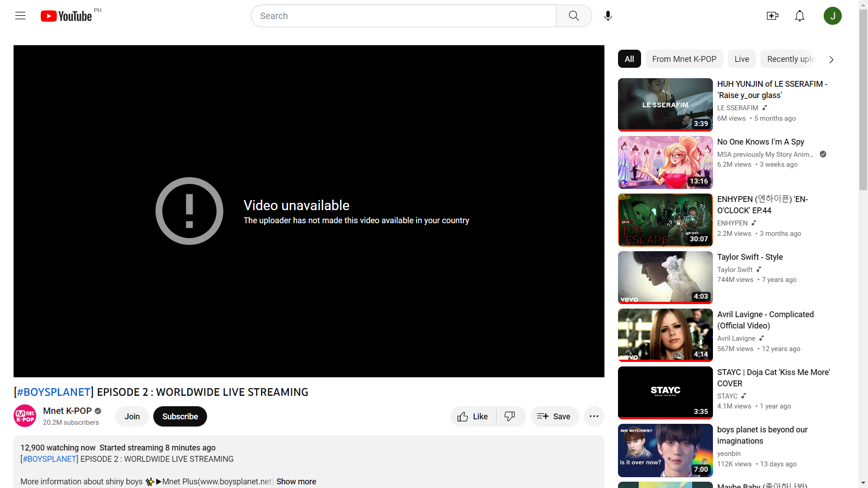
Task: Select the All filter chip
Action: tap(629, 59)
